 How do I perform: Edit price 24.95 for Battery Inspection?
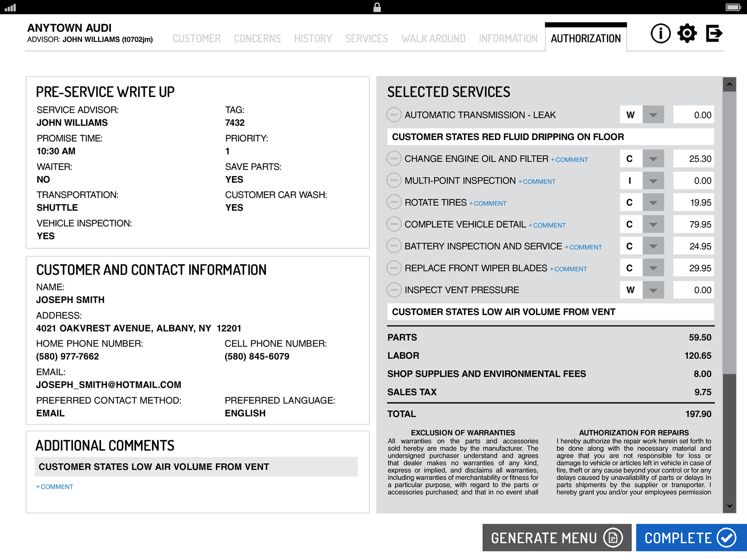click(x=693, y=246)
